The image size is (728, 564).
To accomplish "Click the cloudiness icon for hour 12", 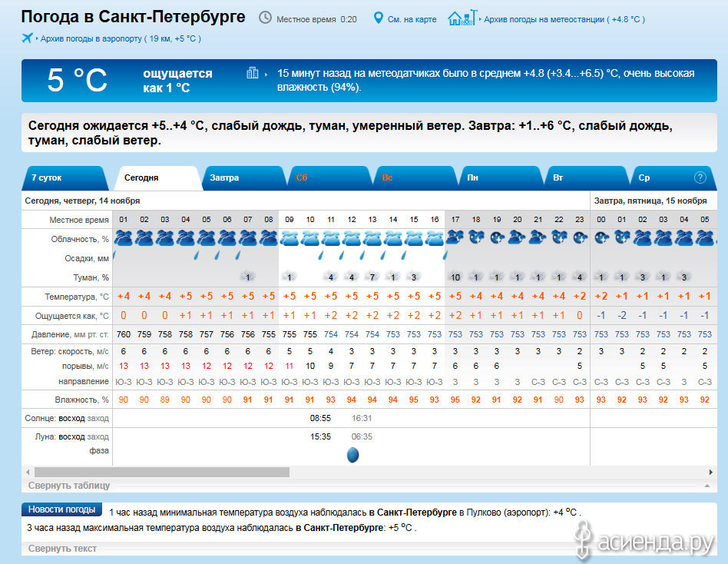I will (x=352, y=238).
